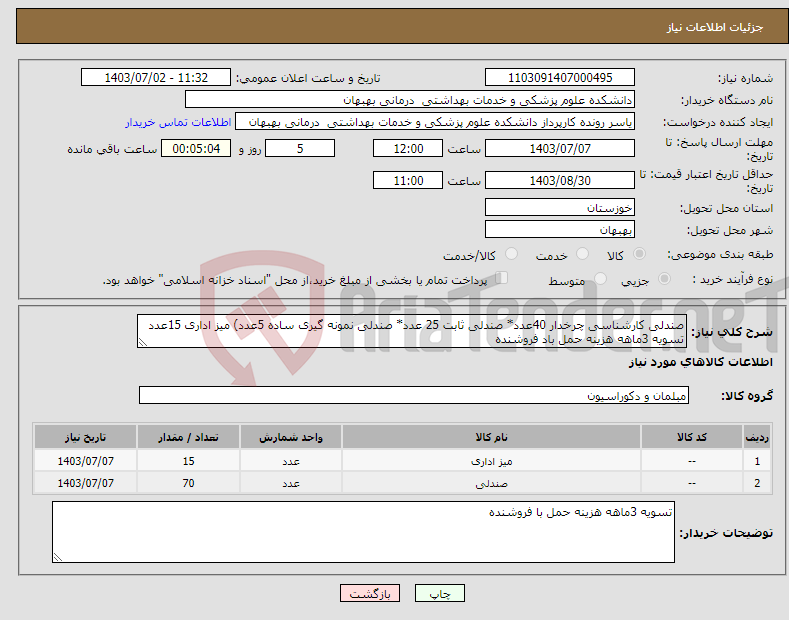The height and width of the screenshot is (620, 789).
Task: Click the city field بهبهان
Action: point(560,229)
